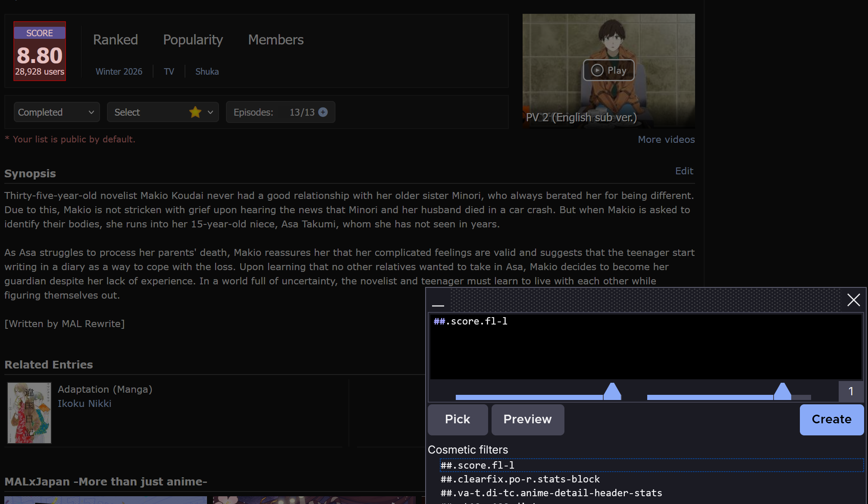
Task: Open the Select score dropdown
Action: (x=163, y=112)
